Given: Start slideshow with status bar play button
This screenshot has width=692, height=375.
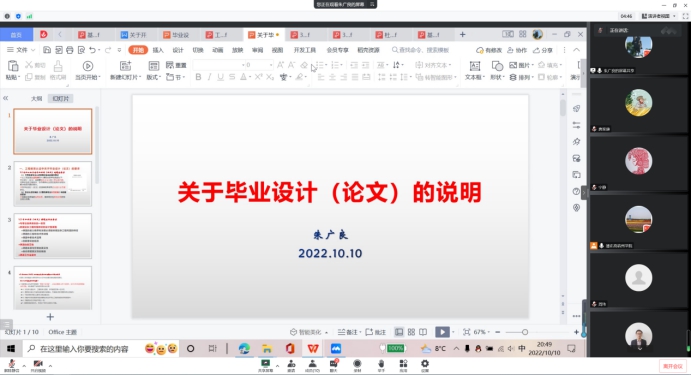Looking at the screenshot, I should point(442,332).
